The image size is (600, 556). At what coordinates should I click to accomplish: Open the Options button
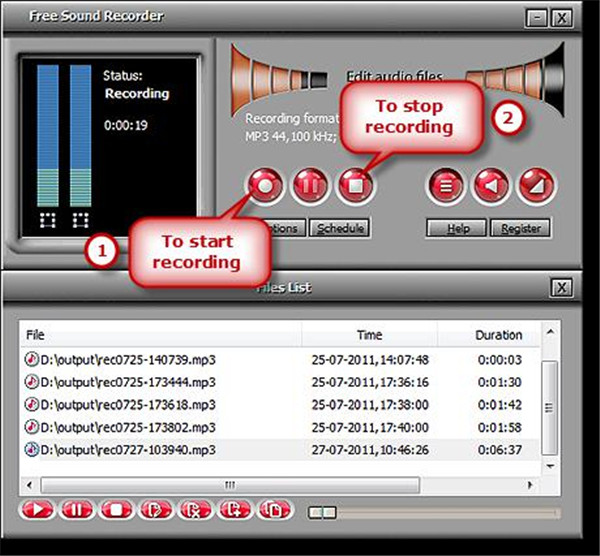[287, 228]
